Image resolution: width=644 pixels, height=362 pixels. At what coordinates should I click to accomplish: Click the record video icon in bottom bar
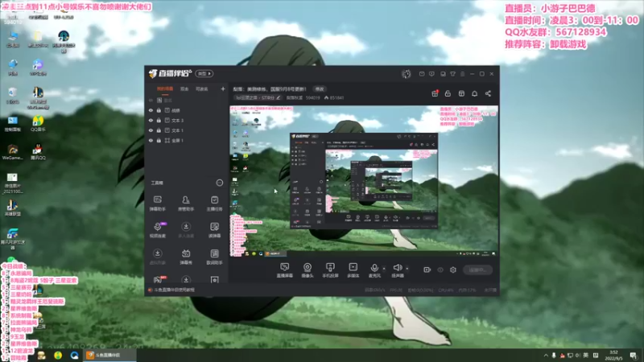pyautogui.click(x=427, y=269)
